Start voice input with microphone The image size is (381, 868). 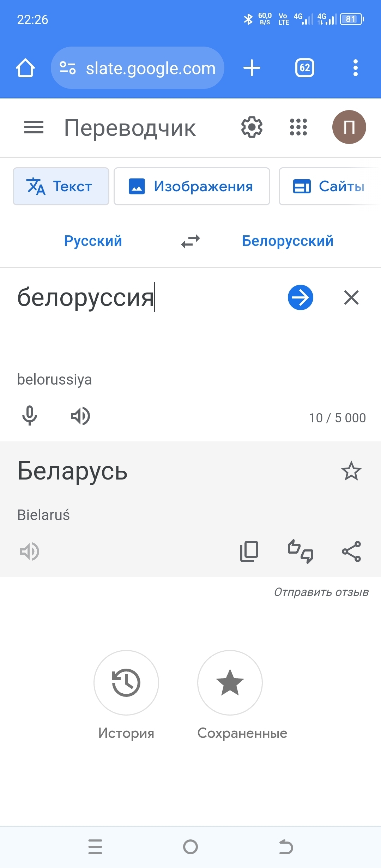coord(30,416)
